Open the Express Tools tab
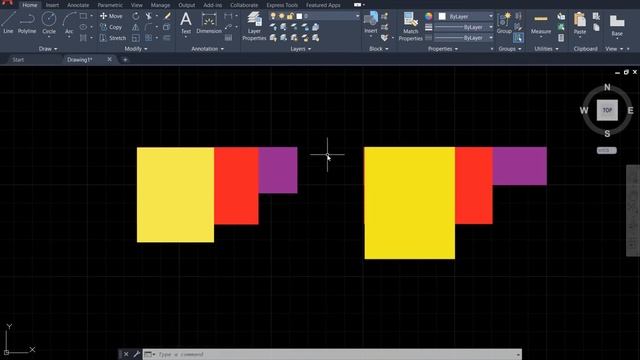 282,5
